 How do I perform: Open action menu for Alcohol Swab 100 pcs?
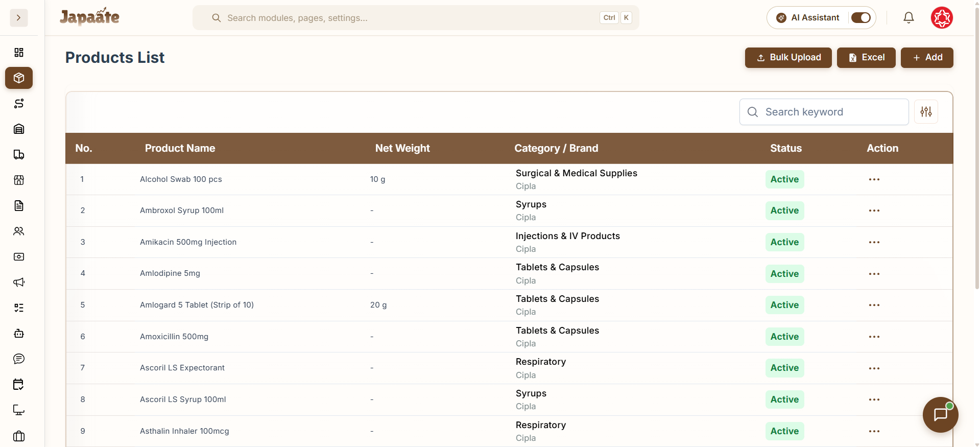pyautogui.click(x=874, y=179)
